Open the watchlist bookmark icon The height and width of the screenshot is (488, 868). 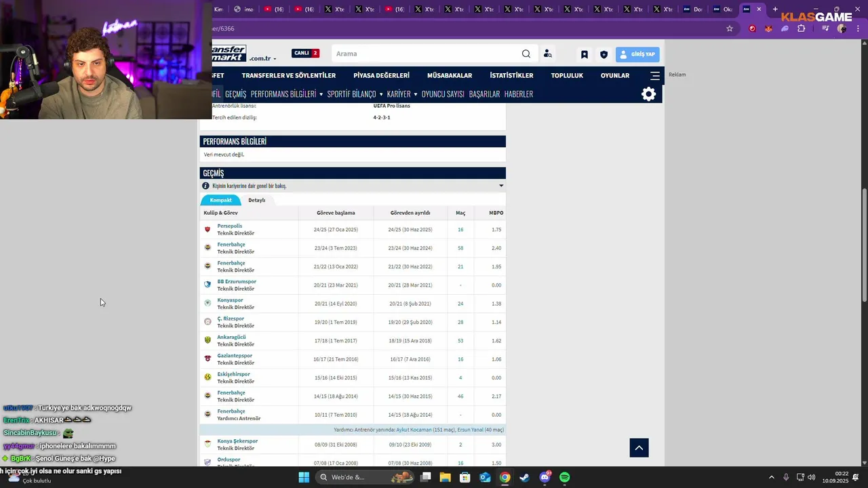click(585, 55)
